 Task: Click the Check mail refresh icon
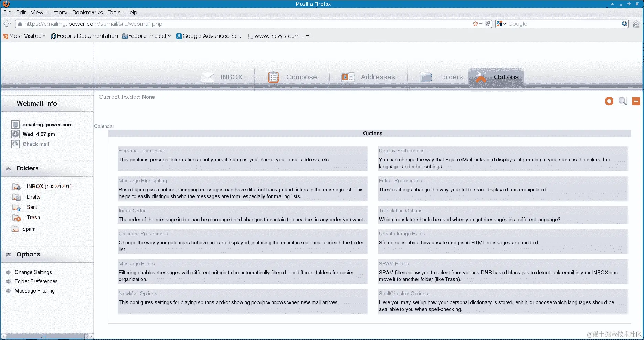pyautogui.click(x=15, y=144)
